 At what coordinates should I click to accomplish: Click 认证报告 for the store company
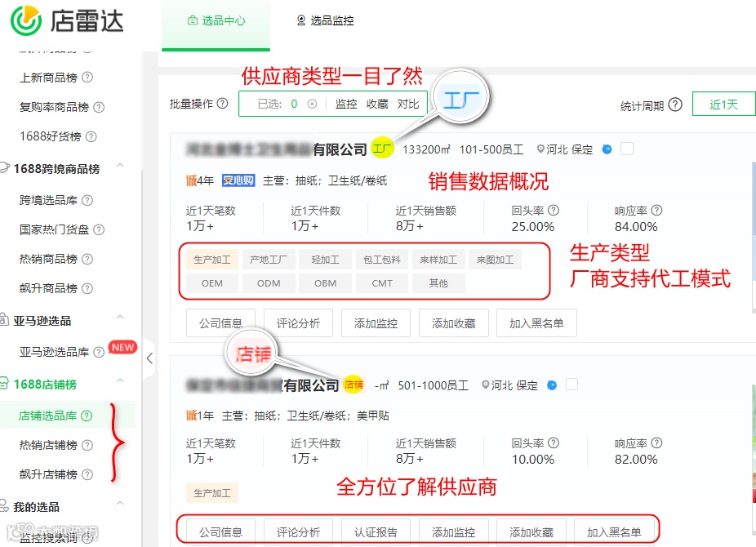376,532
